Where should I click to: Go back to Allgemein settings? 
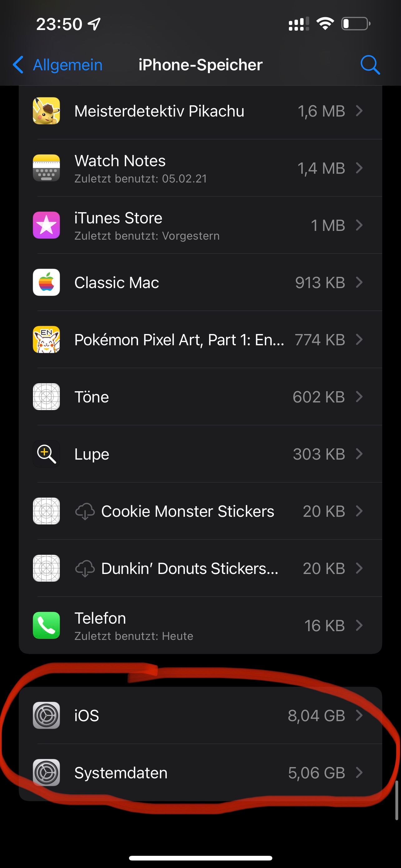58,65
